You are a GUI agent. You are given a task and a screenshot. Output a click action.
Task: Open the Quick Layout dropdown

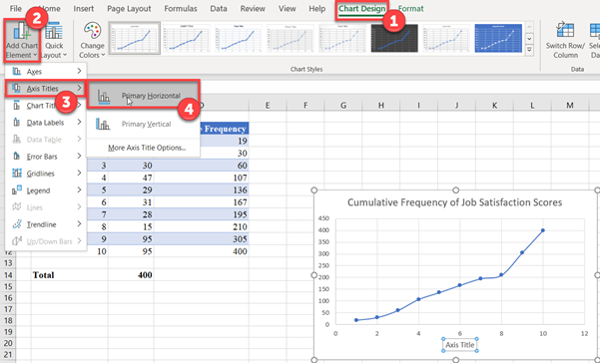54,41
